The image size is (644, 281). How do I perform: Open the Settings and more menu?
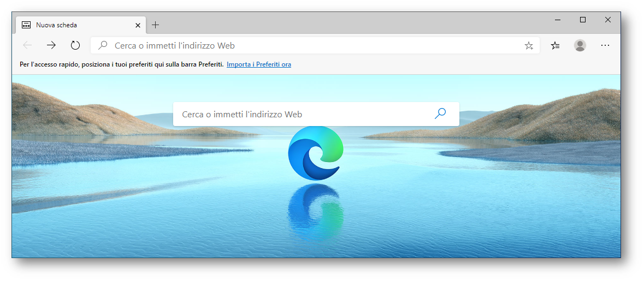605,45
